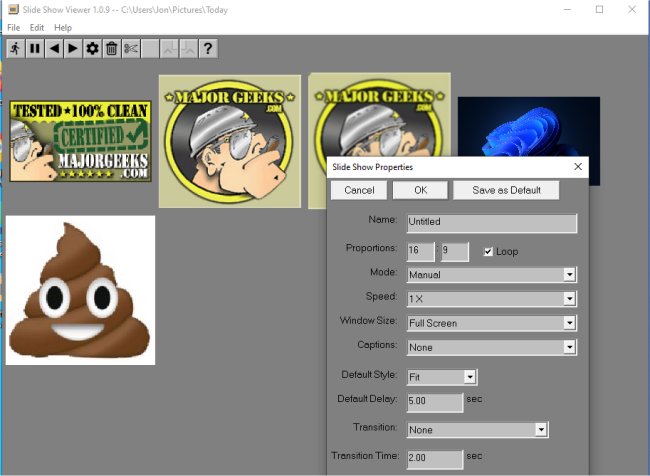Select the Tested 100% Clean certified thumbnail

tap(80, 141)
